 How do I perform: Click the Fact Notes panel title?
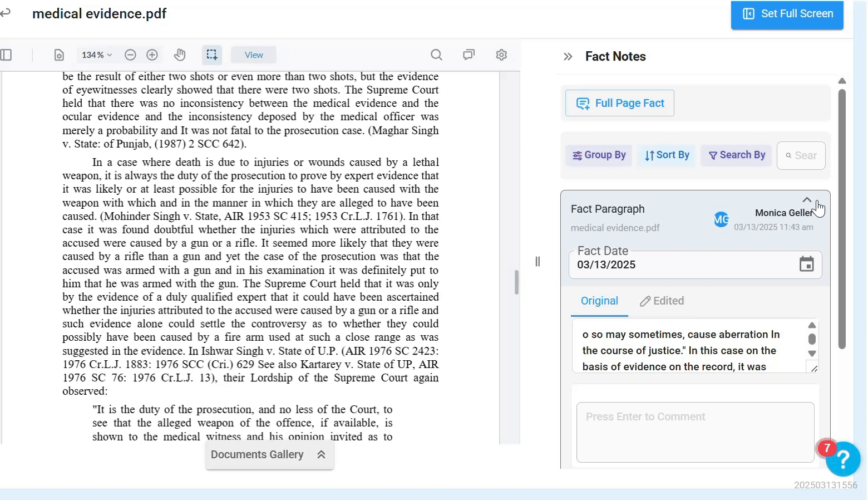tap(615, 57)
